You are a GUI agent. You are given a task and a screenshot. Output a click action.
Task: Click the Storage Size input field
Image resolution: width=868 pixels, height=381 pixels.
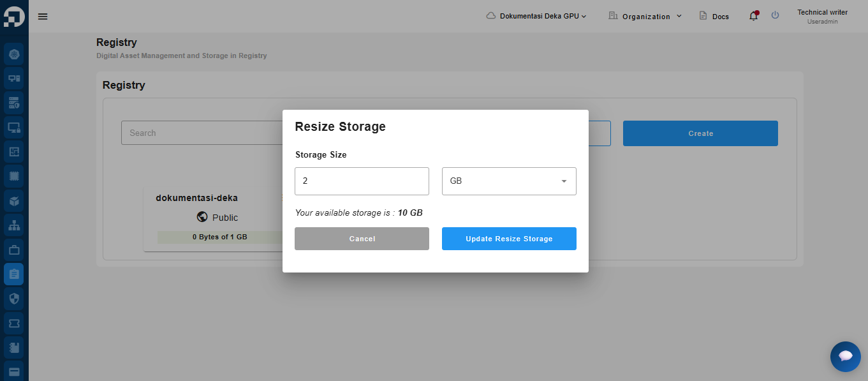tap(362, 181)
